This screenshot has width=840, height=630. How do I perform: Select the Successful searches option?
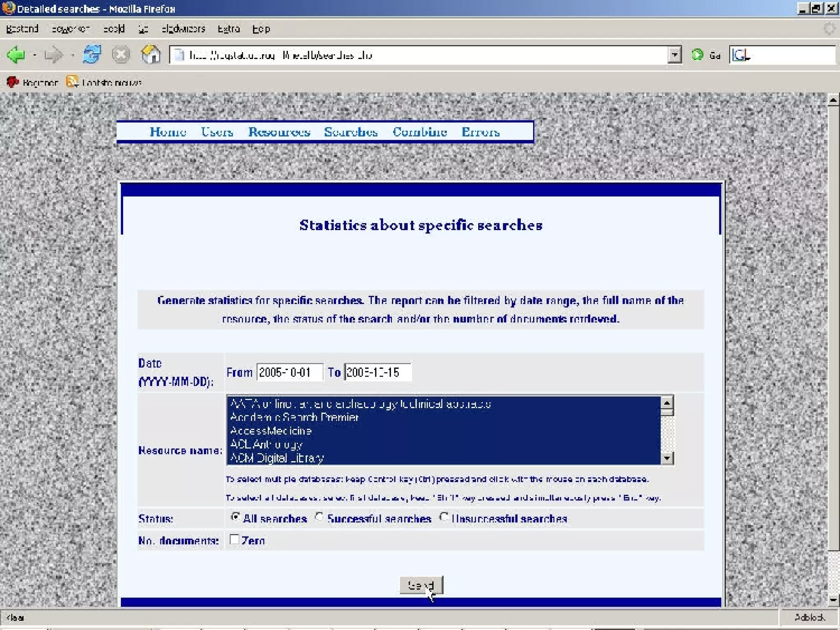click(x=319, y=517)
